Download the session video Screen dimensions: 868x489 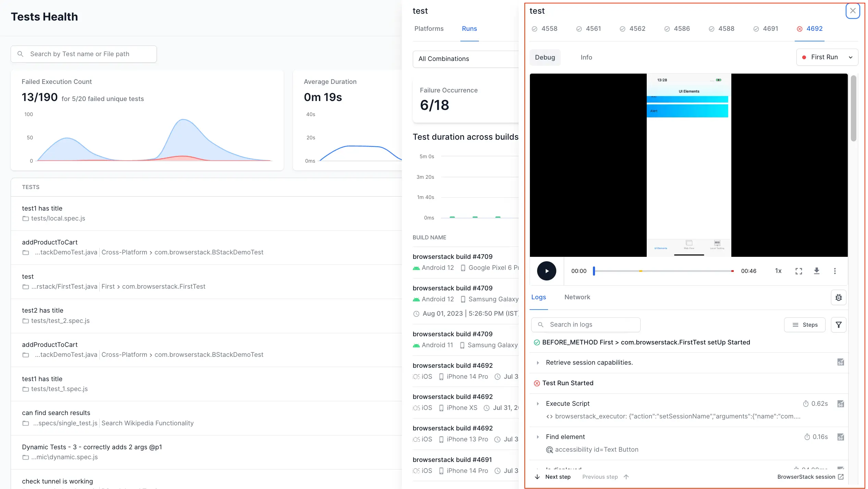(x=817, y=271)
